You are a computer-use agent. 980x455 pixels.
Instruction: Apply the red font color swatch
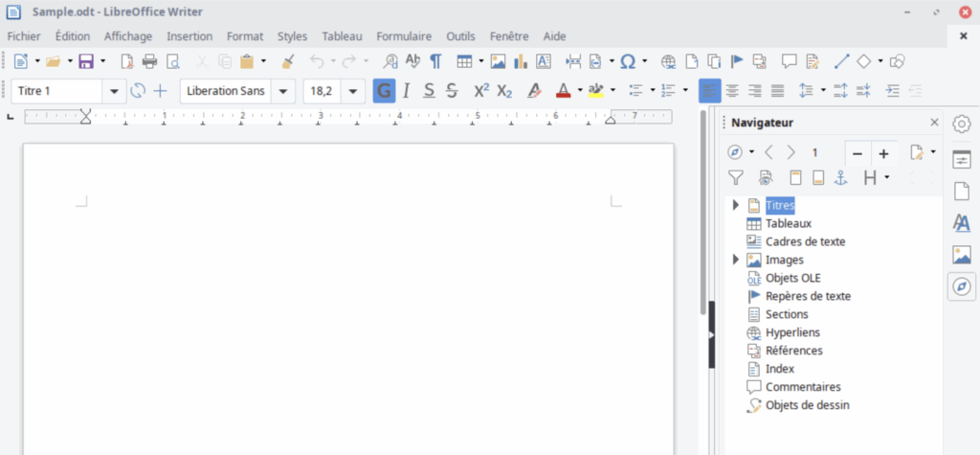[563, 91]
